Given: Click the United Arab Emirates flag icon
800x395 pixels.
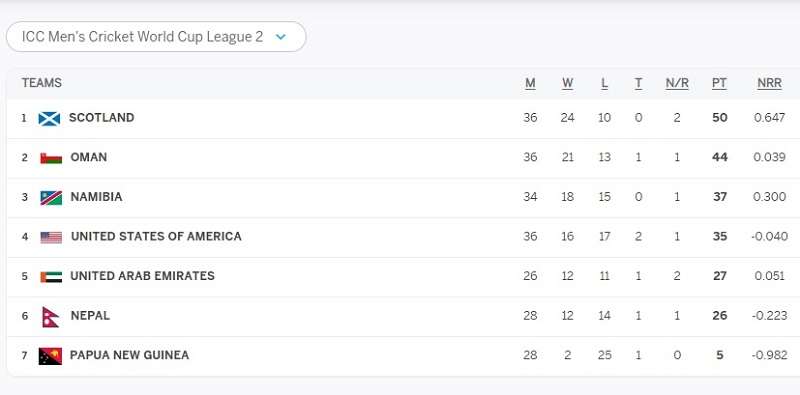Looking at the screenshot, I should (51, 277).
